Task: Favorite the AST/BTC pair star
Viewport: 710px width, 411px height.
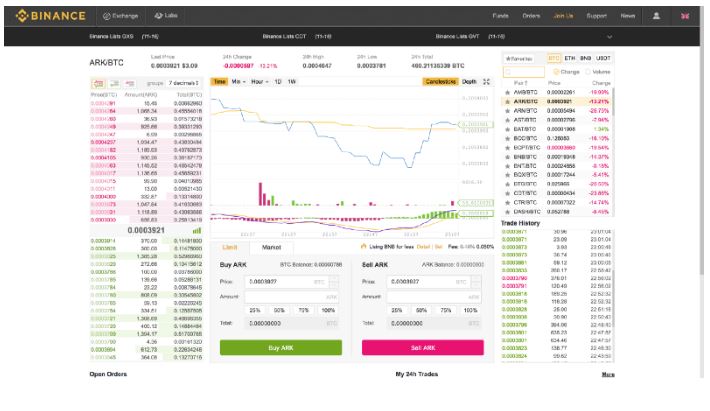Action: [507, 120]
